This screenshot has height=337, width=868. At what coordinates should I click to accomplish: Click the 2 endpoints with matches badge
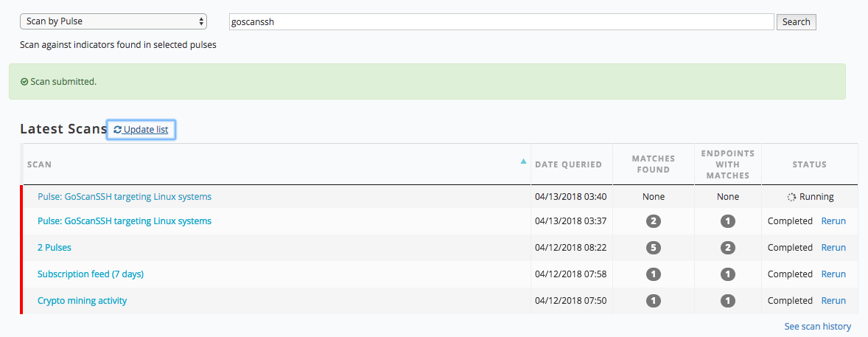[728, 248]
